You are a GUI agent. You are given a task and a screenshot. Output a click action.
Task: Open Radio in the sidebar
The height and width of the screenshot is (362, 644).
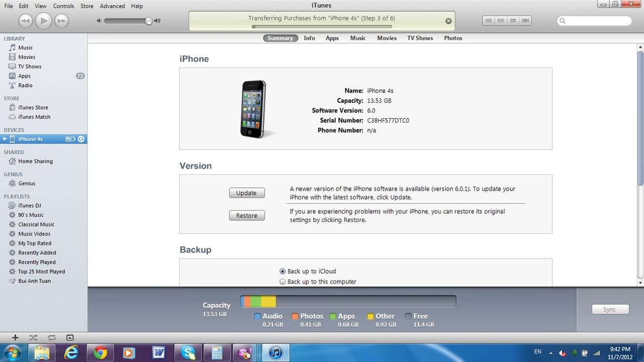(x=25, y=85)
